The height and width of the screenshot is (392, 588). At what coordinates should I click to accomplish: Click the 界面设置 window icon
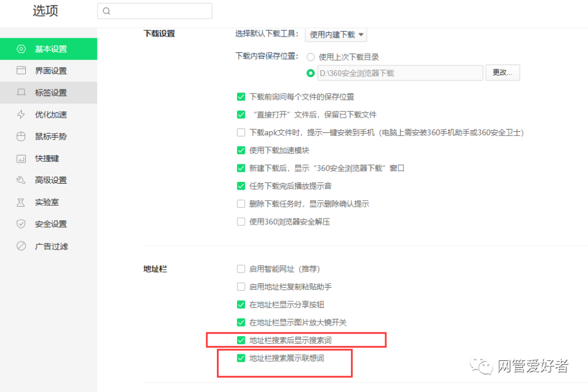tap(21, 71)
